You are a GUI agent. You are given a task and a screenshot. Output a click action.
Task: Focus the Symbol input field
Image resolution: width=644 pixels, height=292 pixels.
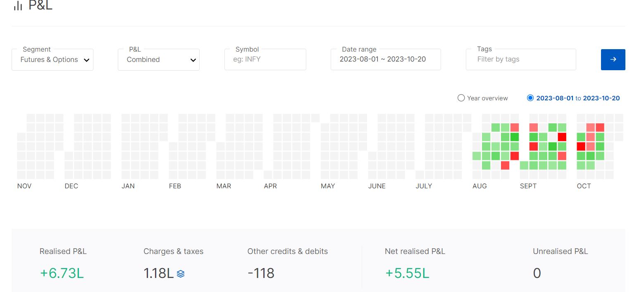coord(265,59)
